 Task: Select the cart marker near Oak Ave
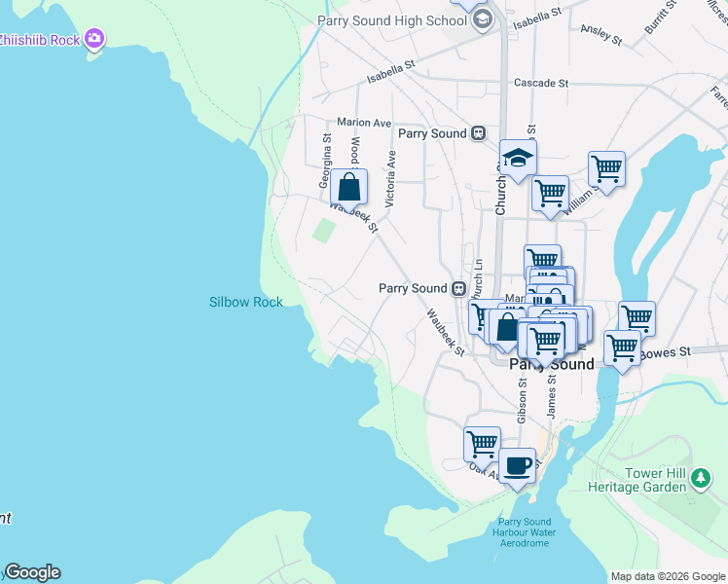[x=482, y=447]
